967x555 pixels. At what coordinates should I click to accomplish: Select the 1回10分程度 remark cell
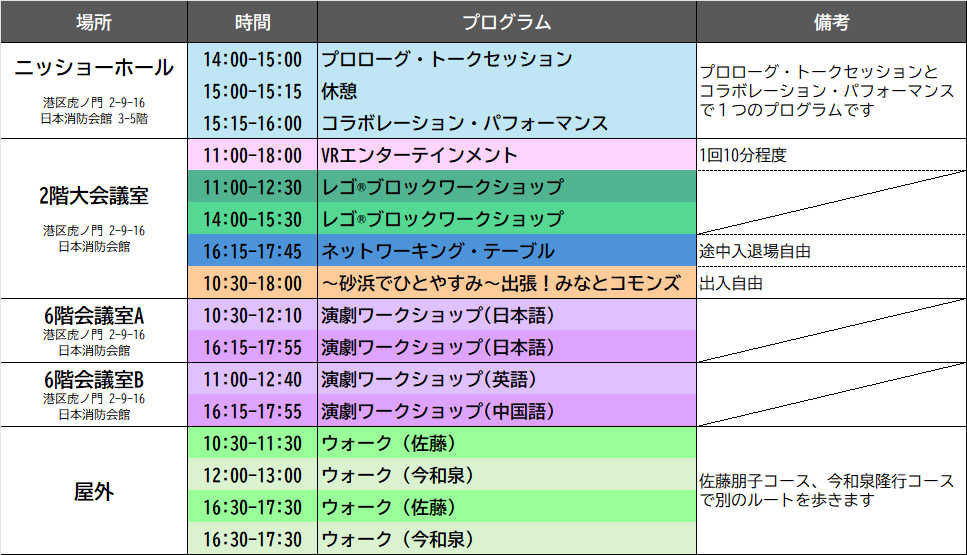coord(831,155)
